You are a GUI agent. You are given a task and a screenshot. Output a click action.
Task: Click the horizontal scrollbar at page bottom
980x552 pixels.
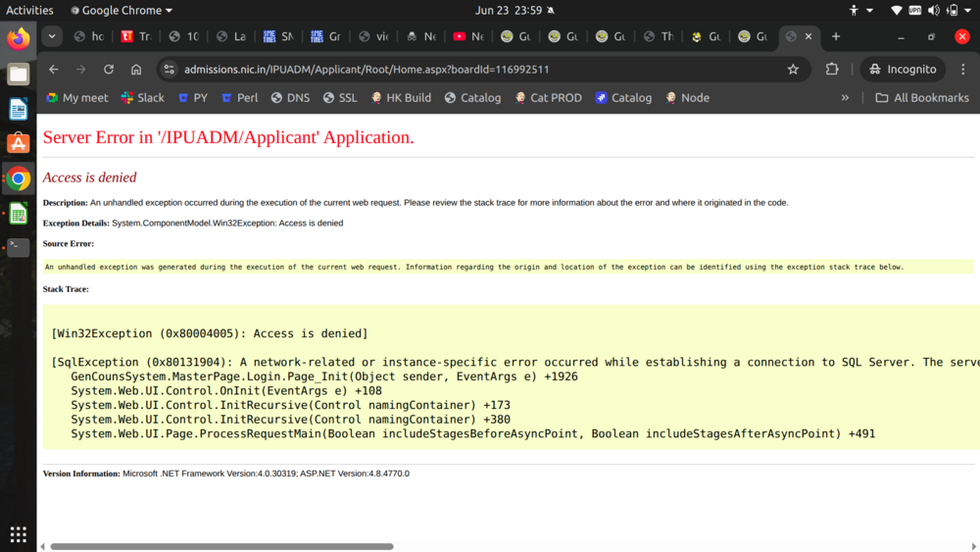point(221,546)
